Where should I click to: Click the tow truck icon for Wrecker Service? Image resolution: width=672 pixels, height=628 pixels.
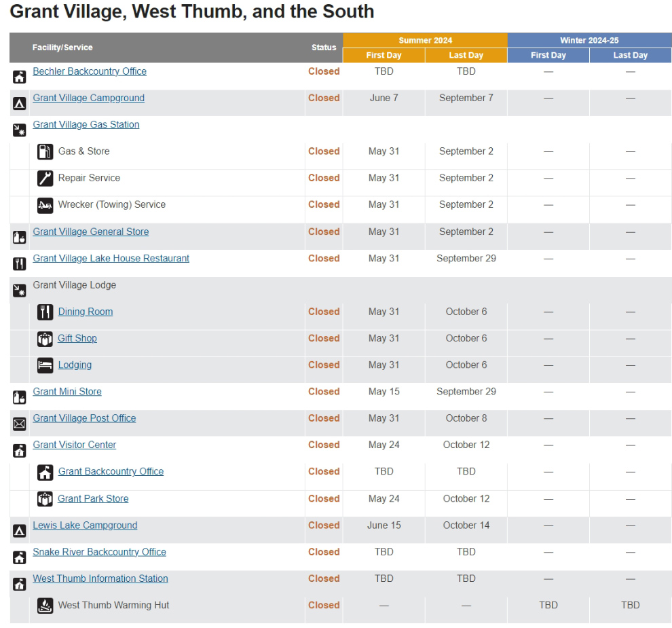click(45, 205)
